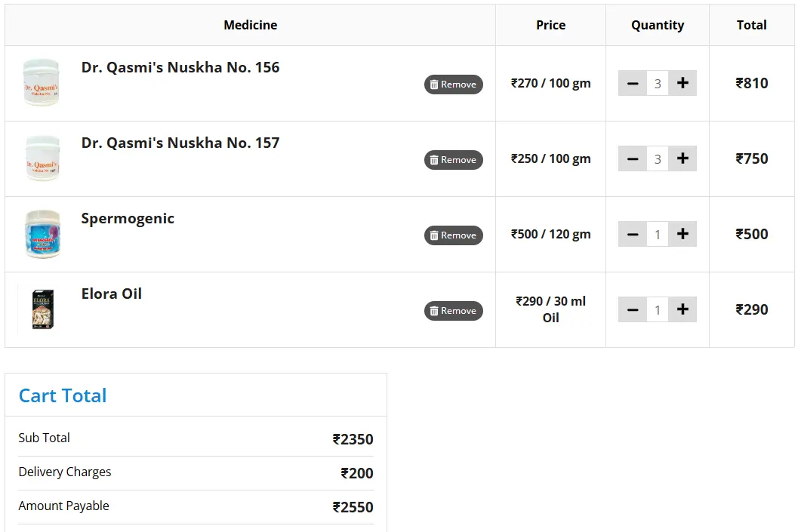The image size is (801, 532).
Task: Open the Elora Oil product page
Action: 112,294
